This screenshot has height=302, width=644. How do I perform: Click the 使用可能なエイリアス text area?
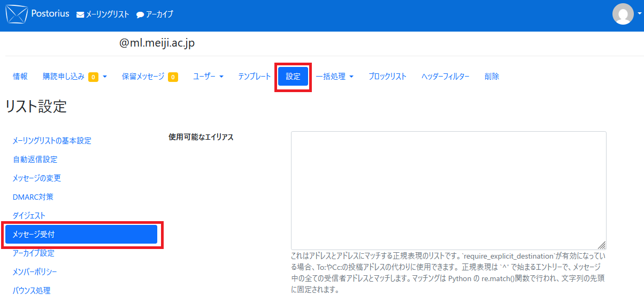coord(448,190)
